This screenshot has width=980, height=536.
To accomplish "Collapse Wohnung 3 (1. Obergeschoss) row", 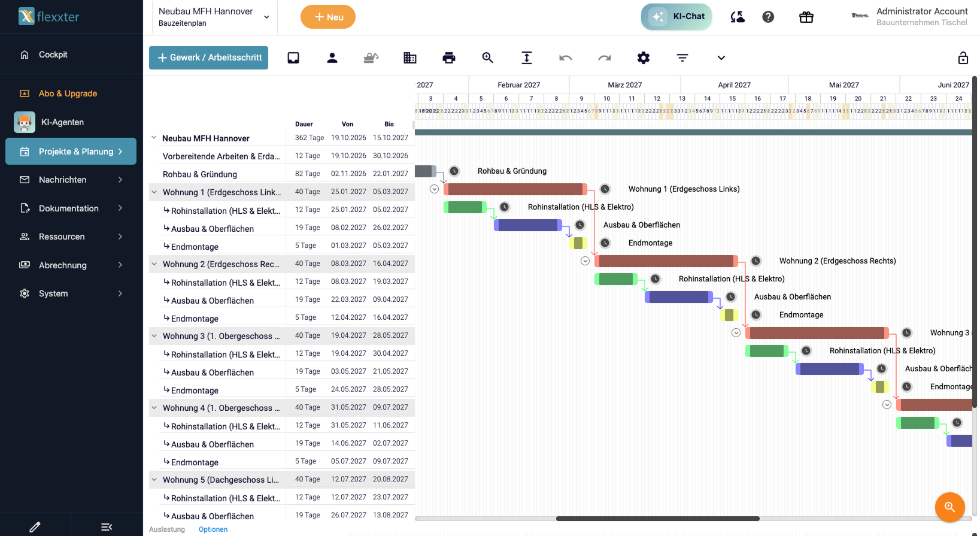I will [154, 335].
